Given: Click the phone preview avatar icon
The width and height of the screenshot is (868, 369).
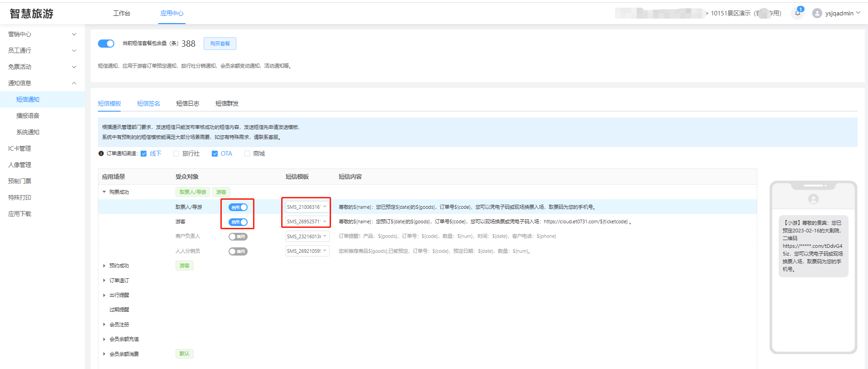Looking at the screenshot, I should click(813, 199).
